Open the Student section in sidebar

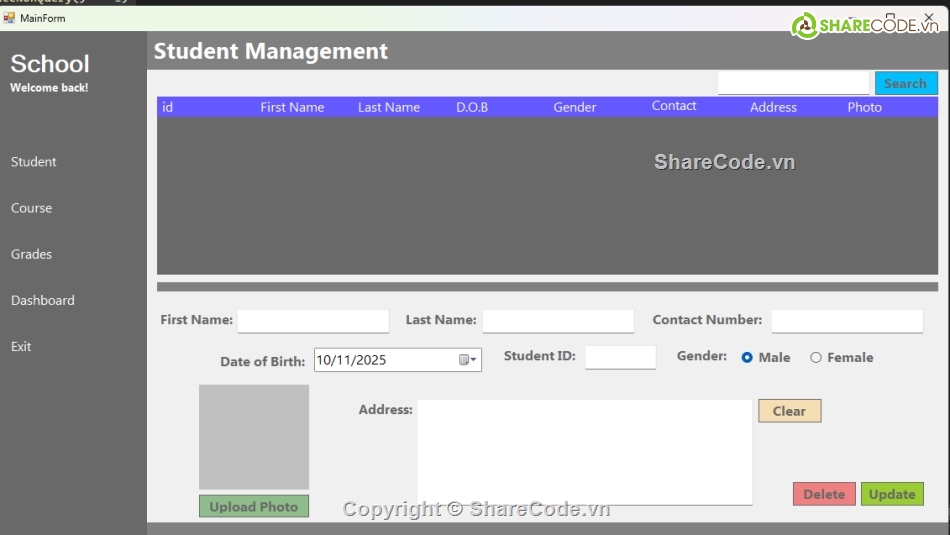click(x=34, y=162)
